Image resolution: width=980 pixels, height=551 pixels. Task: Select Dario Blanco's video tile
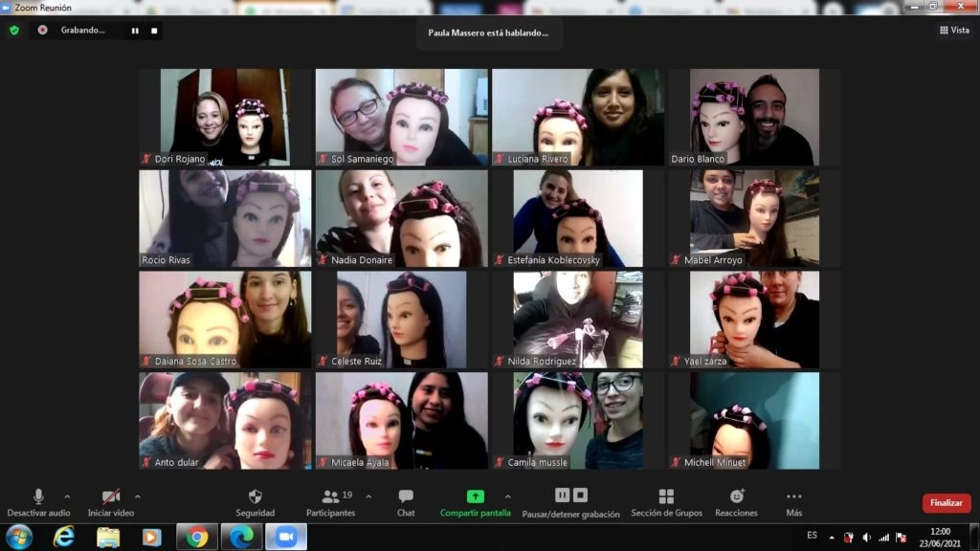753,117
